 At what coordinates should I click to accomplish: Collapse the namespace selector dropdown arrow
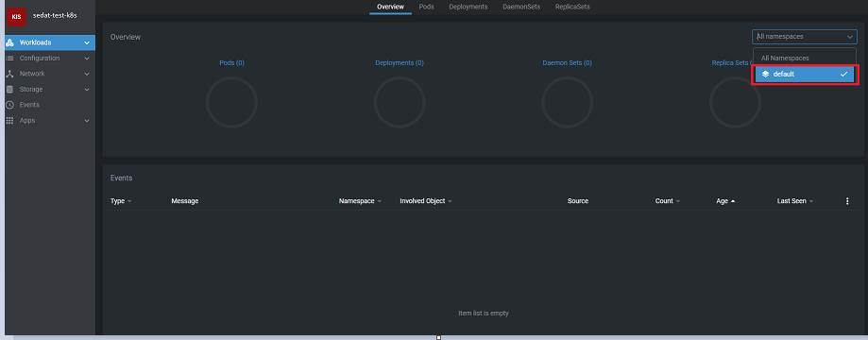point(849,37)
